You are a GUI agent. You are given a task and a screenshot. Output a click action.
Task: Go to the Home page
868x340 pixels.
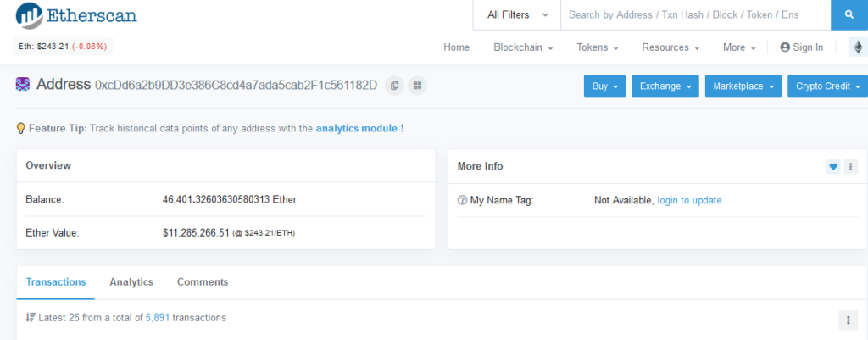[x=456, y=47]
